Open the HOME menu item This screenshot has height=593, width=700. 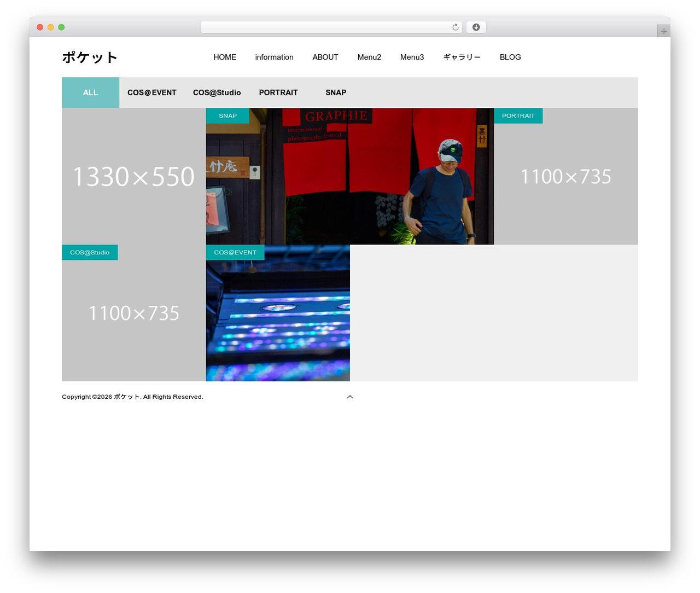click(x=225, y=57)
